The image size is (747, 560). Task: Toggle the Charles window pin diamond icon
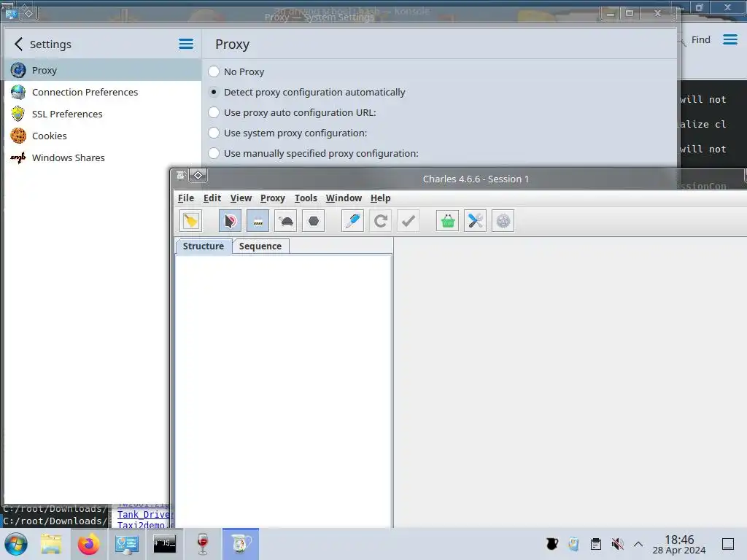tap(198, 175)
